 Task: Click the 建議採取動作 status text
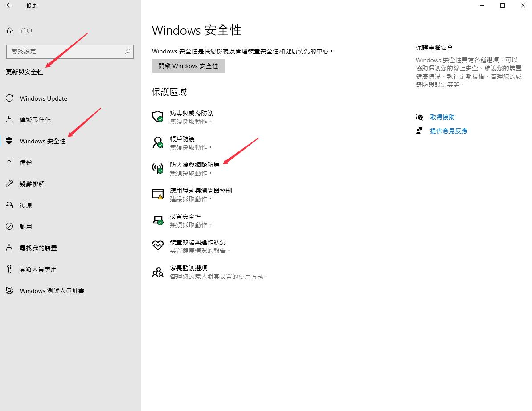coord(190,199)
